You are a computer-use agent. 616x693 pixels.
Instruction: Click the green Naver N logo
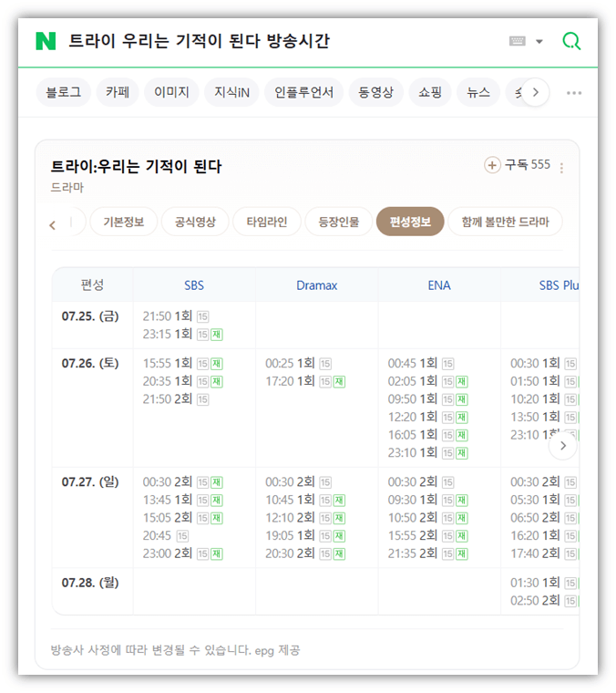click(46, 41)
